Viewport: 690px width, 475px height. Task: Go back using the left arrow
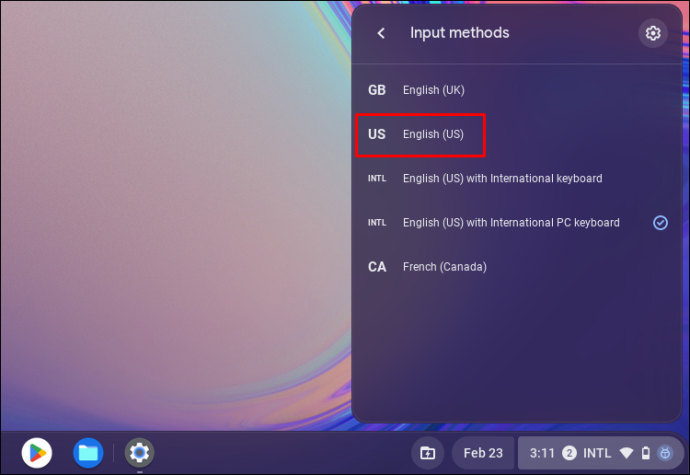coord(381,33)
